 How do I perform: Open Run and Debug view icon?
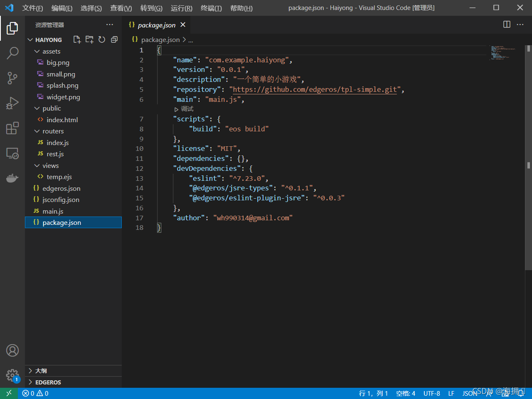click(12, 103)
